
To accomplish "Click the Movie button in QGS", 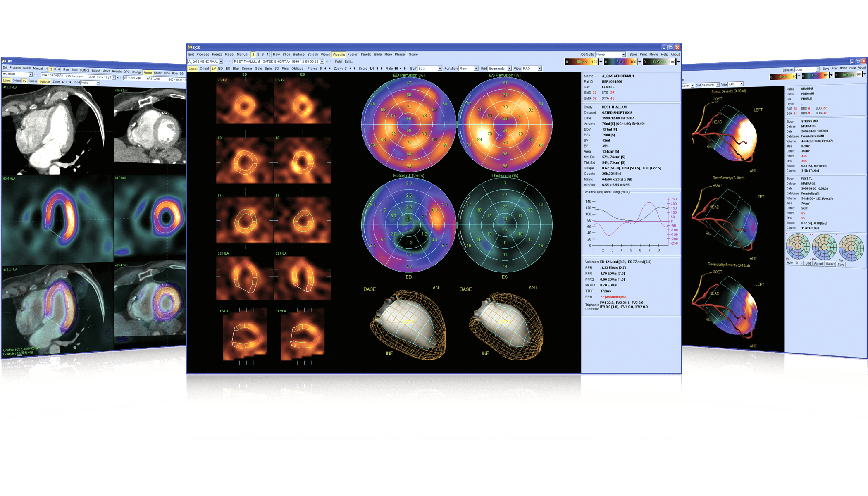I will click(653, 55).
